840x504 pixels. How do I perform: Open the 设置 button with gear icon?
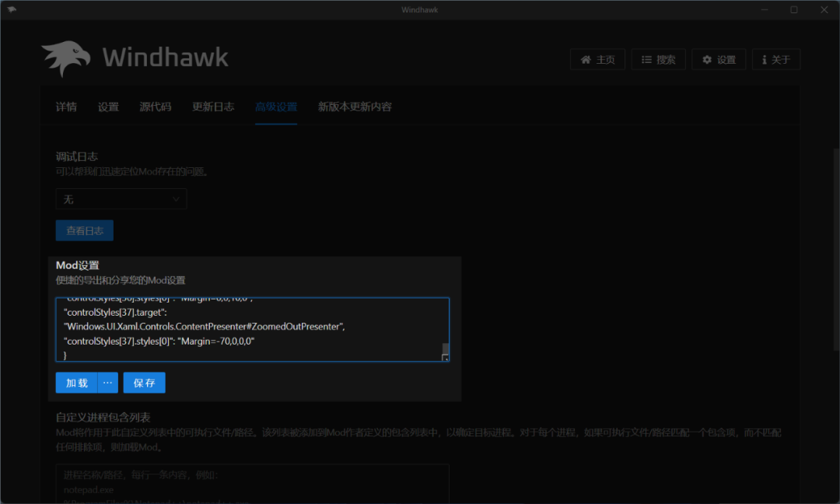pyautogui.click(x=719, y=59)
